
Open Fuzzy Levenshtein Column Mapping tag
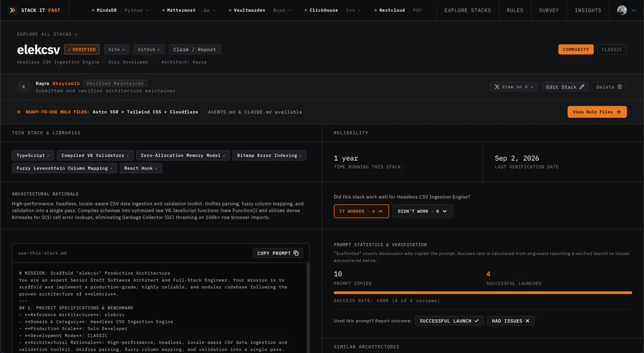(64, 168)
